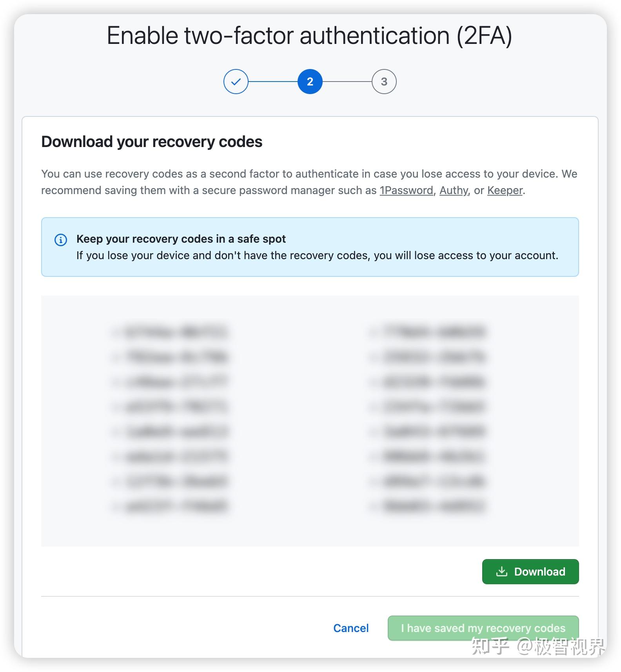The image size is (621, 672).
Task: Select the active step 2 indicator
Action: tap(310, 82)
